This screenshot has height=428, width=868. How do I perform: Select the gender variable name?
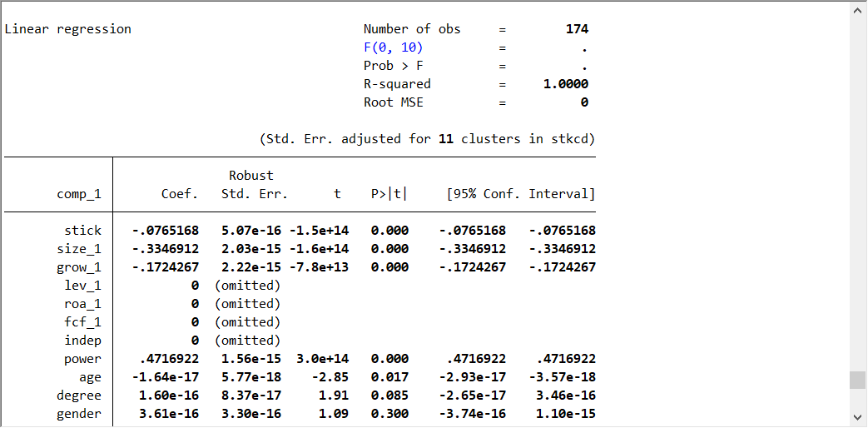[79, 414]
